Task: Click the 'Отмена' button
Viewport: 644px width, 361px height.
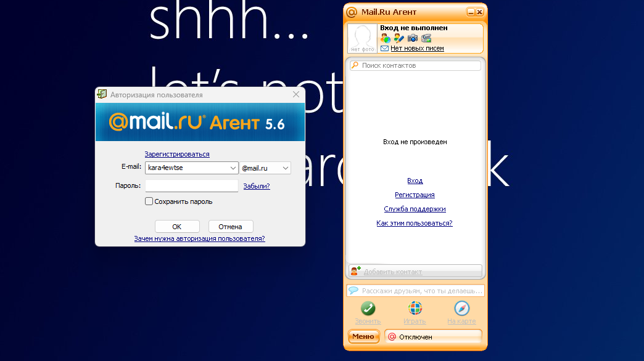Action: point(231,227)
